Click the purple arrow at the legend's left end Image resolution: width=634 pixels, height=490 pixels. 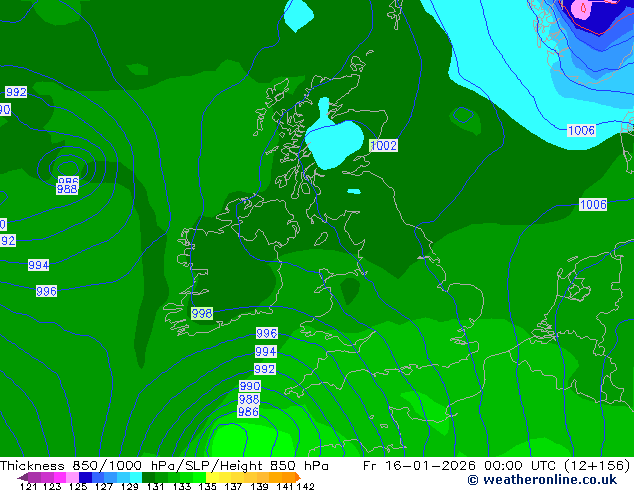pos(22,477)
